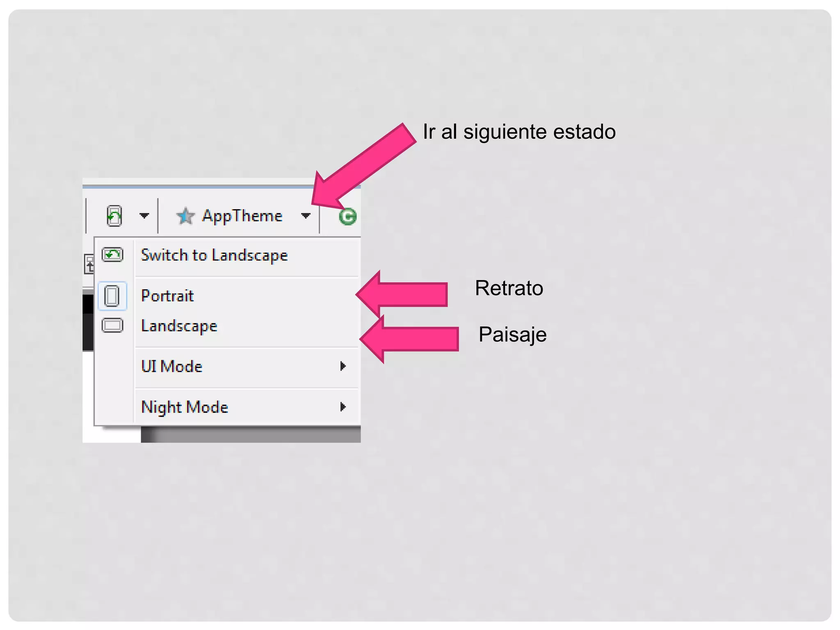This screenshot has width=840, height=630.
Task: Expand the Night Mode submenu arrow
Action: [x=343, y=407]
